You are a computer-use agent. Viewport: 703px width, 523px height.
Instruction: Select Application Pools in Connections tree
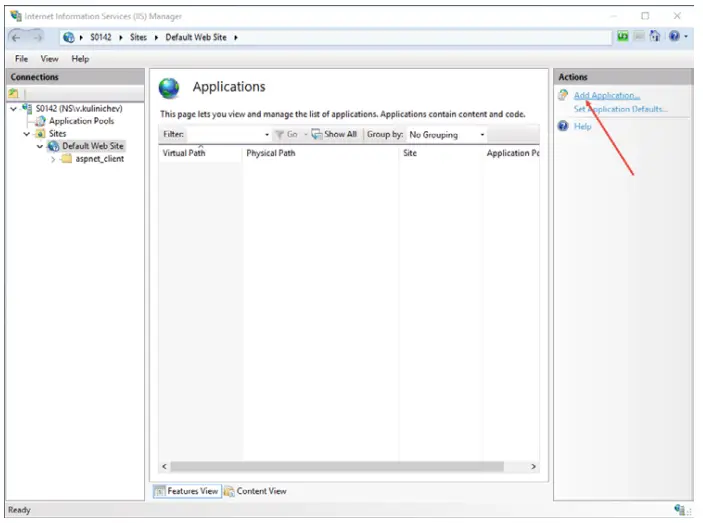(x=81, y=121)
